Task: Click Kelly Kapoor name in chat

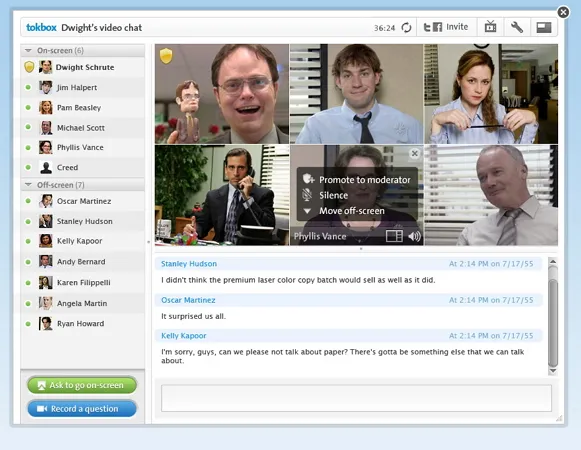Action: coord(184,336)
